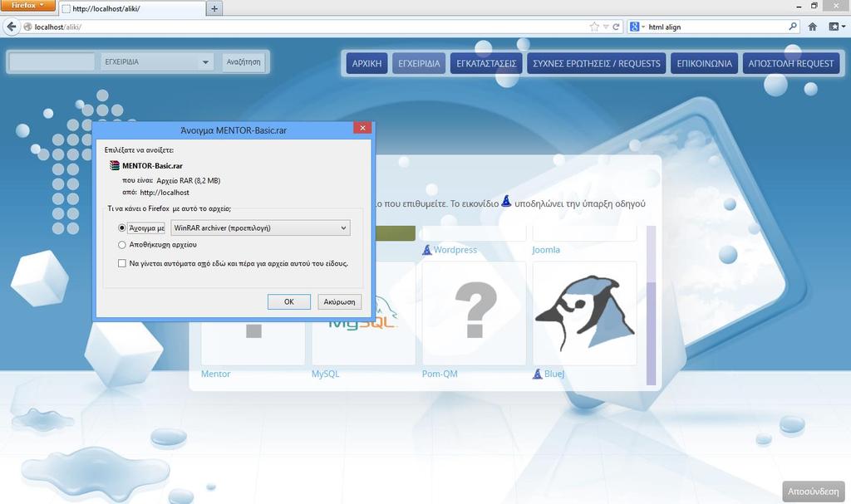Open ΣΥΧΝΕΣ ΕΡΩΤΗΣΕΙΣ / REQUESTS menu
Image resolution: width=851 pixels, height=504 pixels.
pos(597,63)
